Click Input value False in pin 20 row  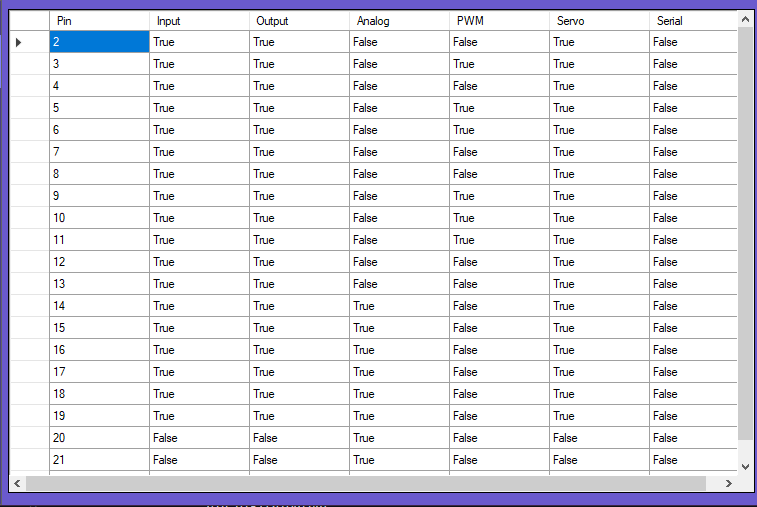[199, 437]
